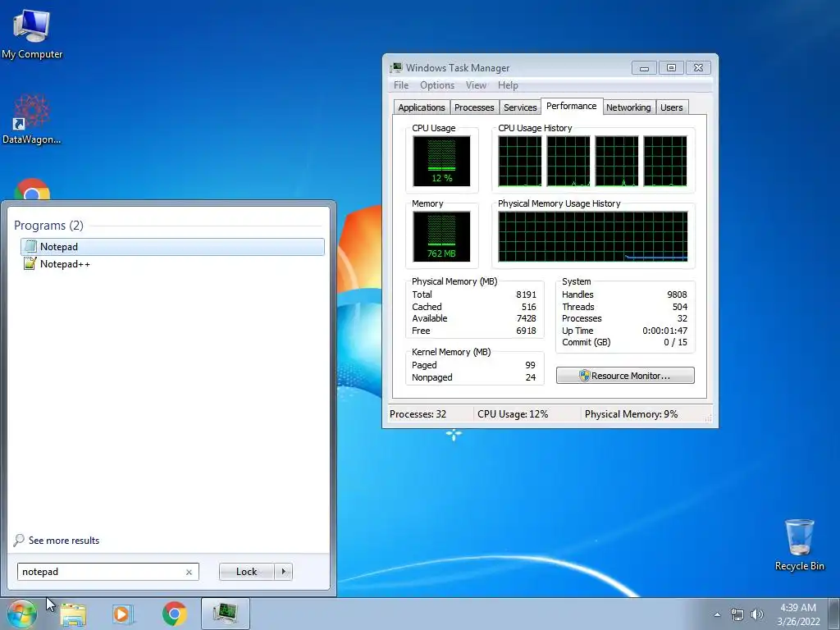The height and width of the screenshot is (630, 840).
Task: Click Processes: 32 in the status bar
Action: 418,414
